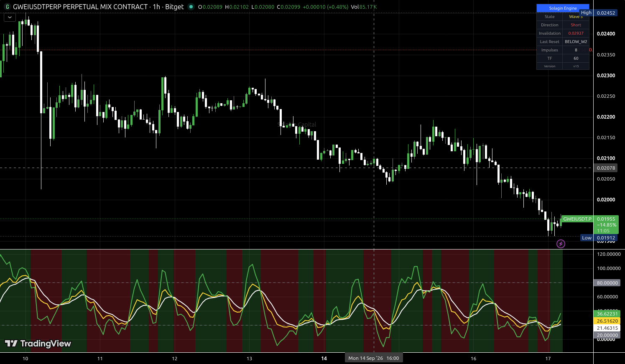Click the 0.02100 price axis label
The image size is (625, 364).
click(x=606, y=158)
